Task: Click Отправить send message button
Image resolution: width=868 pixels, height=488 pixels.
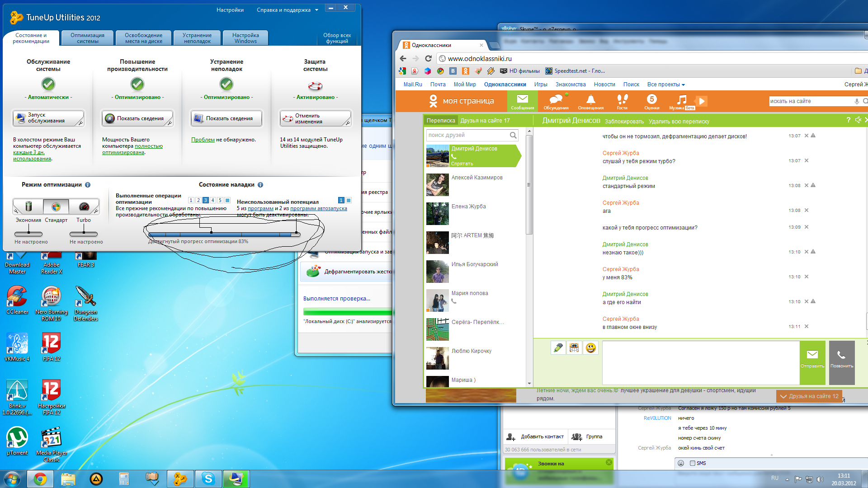Action: tap(812, 362)
